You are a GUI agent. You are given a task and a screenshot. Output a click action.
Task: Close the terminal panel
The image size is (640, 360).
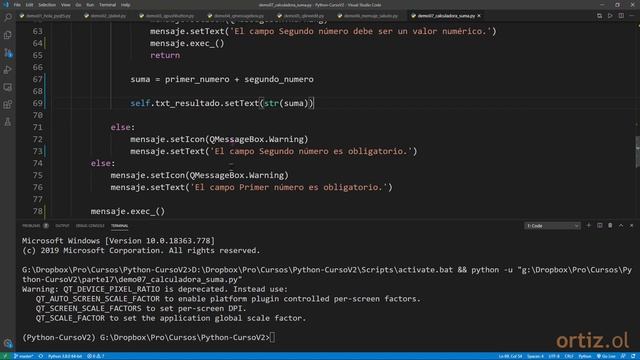(632, 226)
